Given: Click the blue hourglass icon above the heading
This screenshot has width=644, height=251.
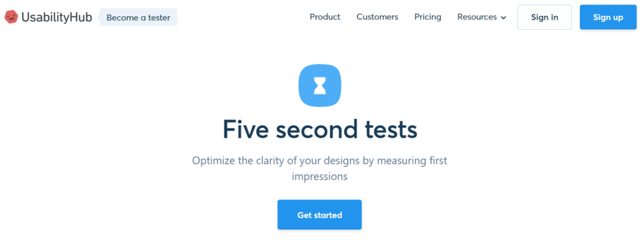Looking at the screenshot, I should [x=319, y=86].
